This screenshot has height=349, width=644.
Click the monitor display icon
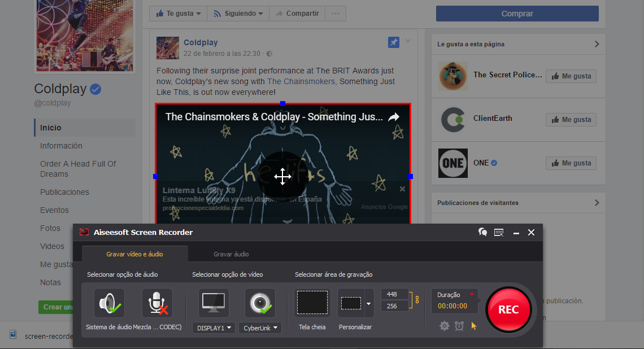[214, 303]
